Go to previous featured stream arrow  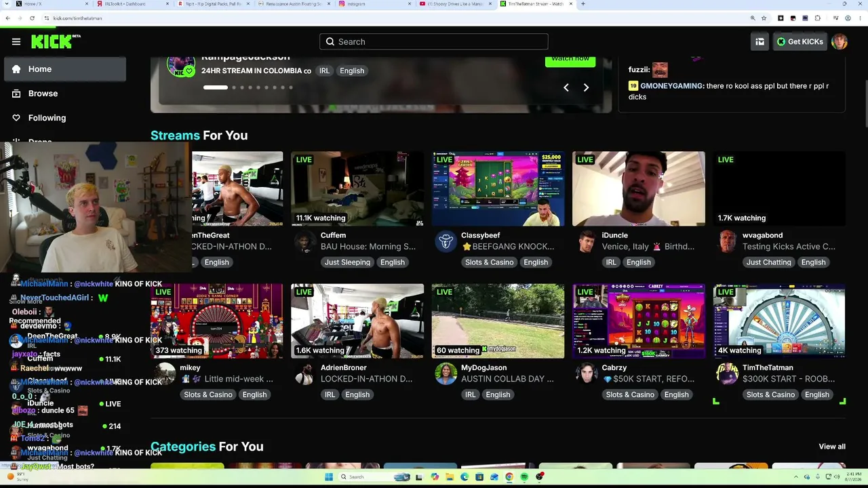tap(566, 87)
